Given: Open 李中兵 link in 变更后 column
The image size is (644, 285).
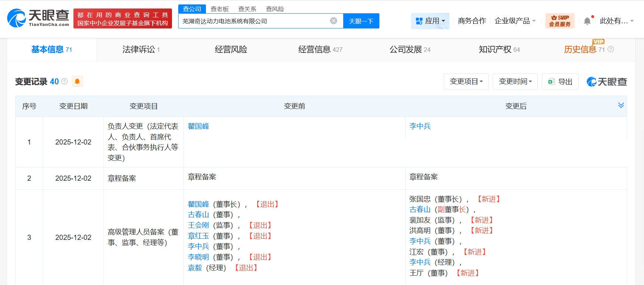Looking at the screenshot, I should 420,126.
